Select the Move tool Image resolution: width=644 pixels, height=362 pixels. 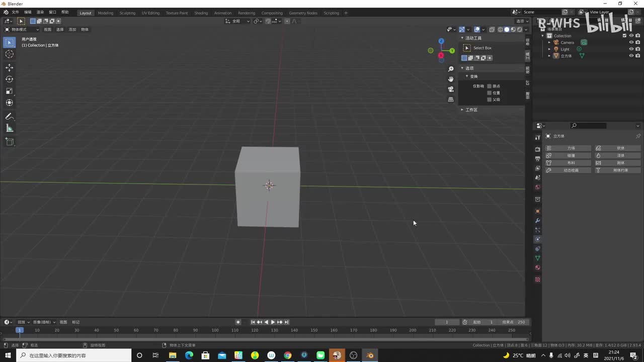click(9, 67)
